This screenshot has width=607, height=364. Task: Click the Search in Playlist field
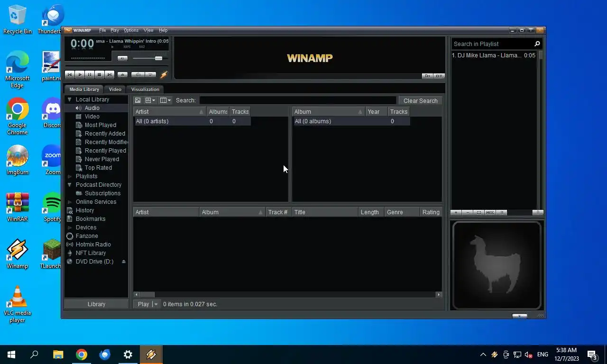click(492, 44)
